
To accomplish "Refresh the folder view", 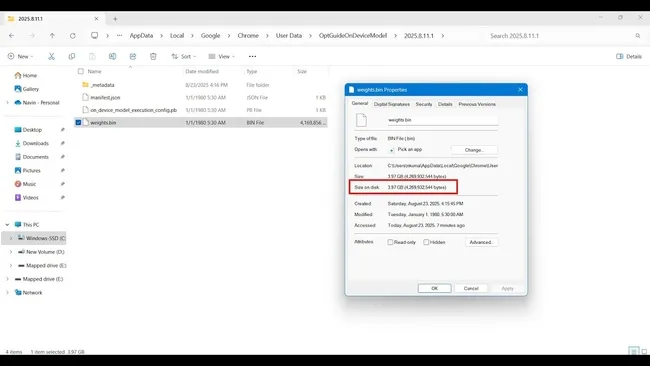I will click(x=73, y=36).
